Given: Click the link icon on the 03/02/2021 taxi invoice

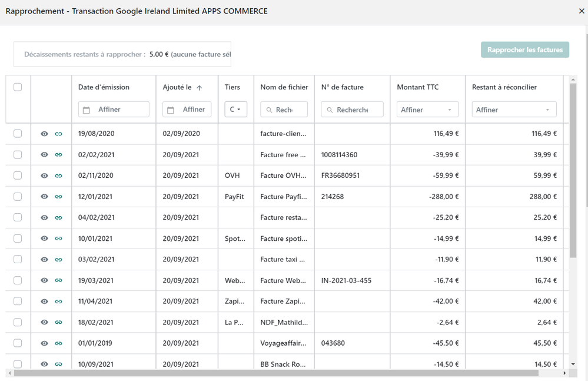Looking at the screenshot, I should click(x=58, y=260).
